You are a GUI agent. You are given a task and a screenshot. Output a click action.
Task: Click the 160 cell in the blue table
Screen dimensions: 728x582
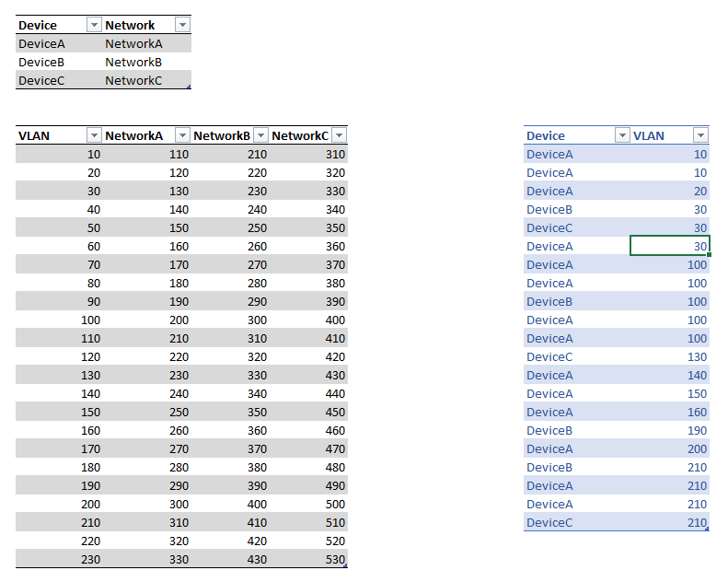[x=697, y=412]
